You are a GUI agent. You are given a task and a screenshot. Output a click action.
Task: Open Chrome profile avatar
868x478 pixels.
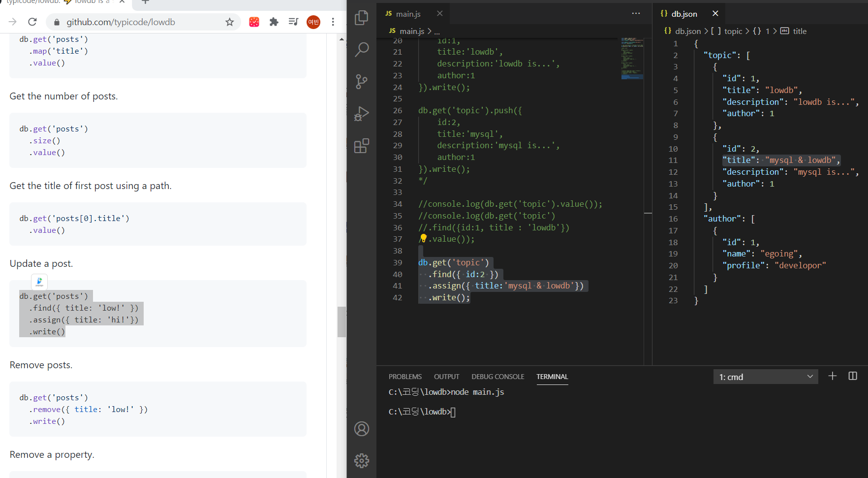pyautogui.click(x=313, y=22)
